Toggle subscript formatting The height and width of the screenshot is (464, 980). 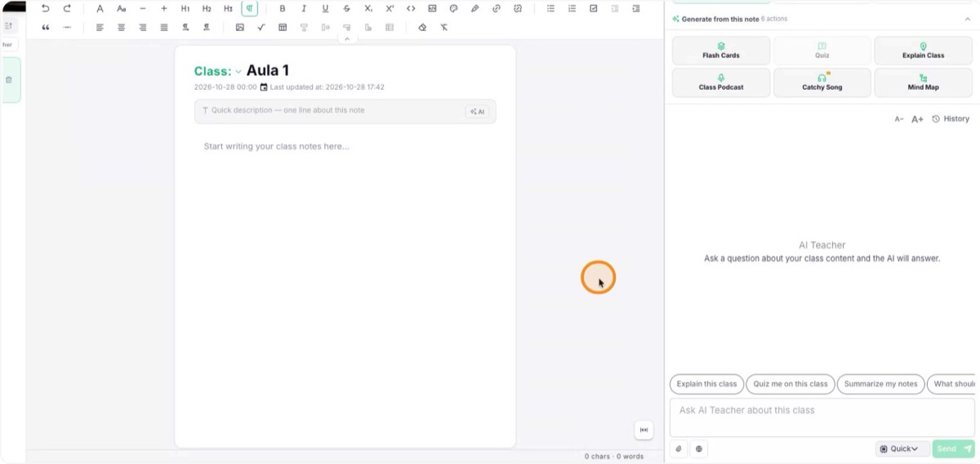click(368, 8)
